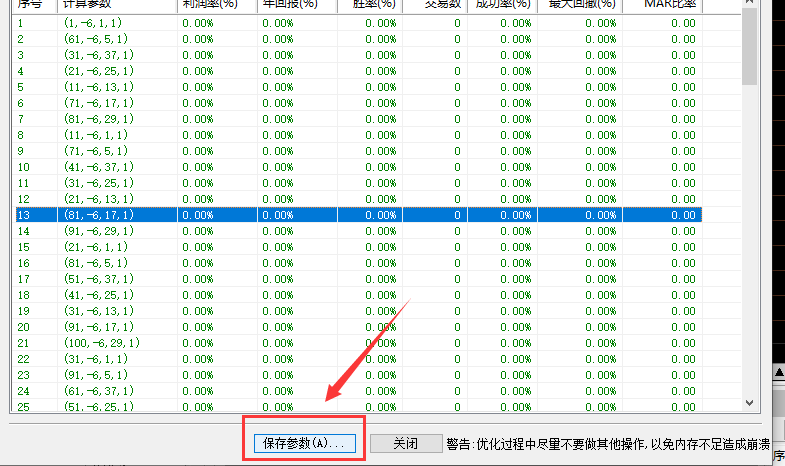Select the row with parameters (21,-6,1,1)
The height and width of the screenshot is (466, 785).
pyautogui.click(x=358, y=247)
